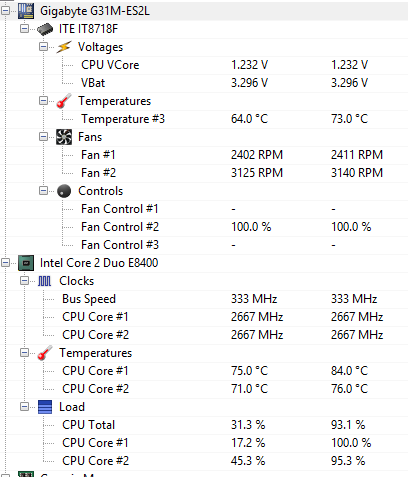
Task: Select the Fan Control #1 row
Action: (x=204, y=209)
